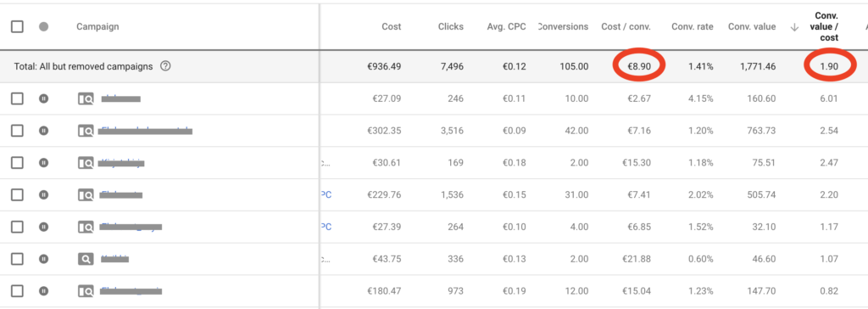The height and width of the screenshot is (309, 868).
Task: Click paused status icon in €43.75 row
Action: pos(44,259)
